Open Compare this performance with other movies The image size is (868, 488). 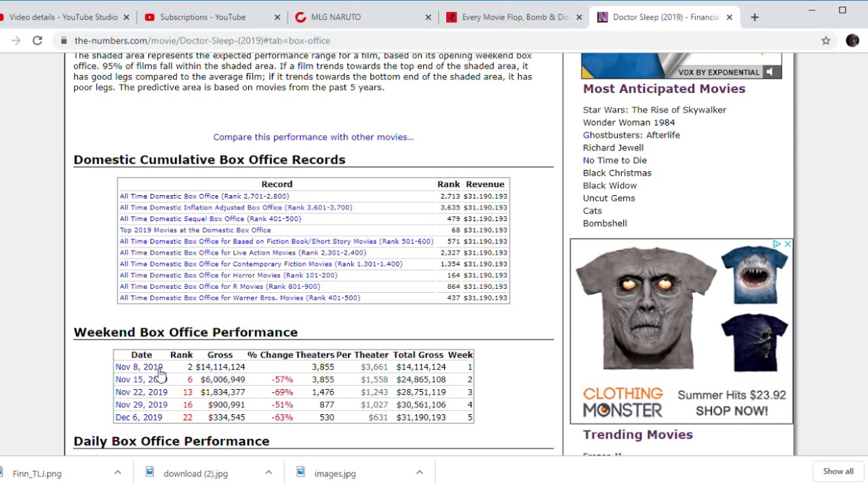click(313, 137)
